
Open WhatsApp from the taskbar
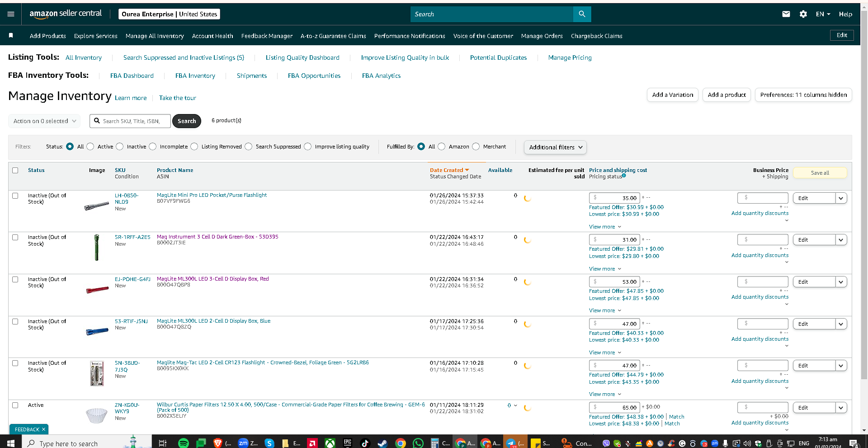coord(418,443)
